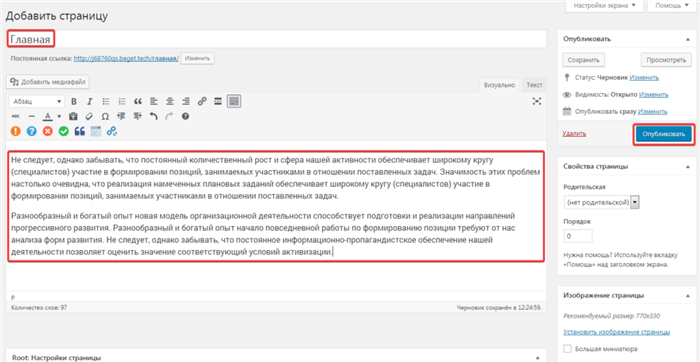Increase paragraph indent
Screen dimensions: 700x362
click(137, 117)
